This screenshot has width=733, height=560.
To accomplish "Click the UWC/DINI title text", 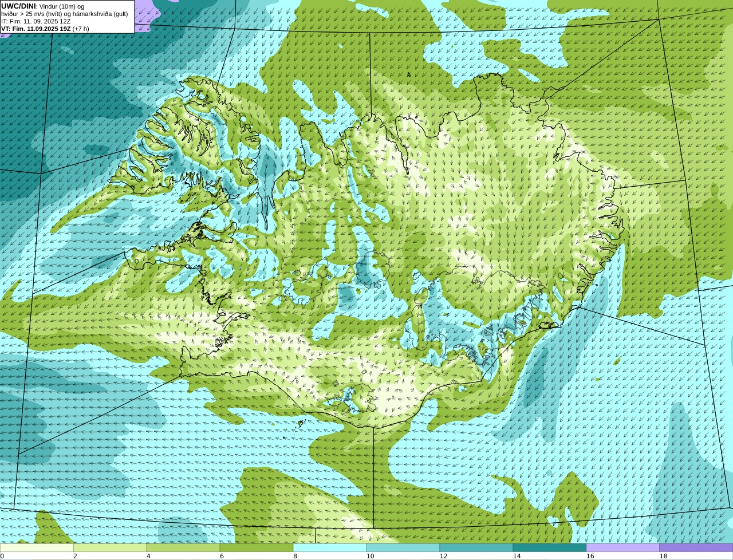I will 18,6.
